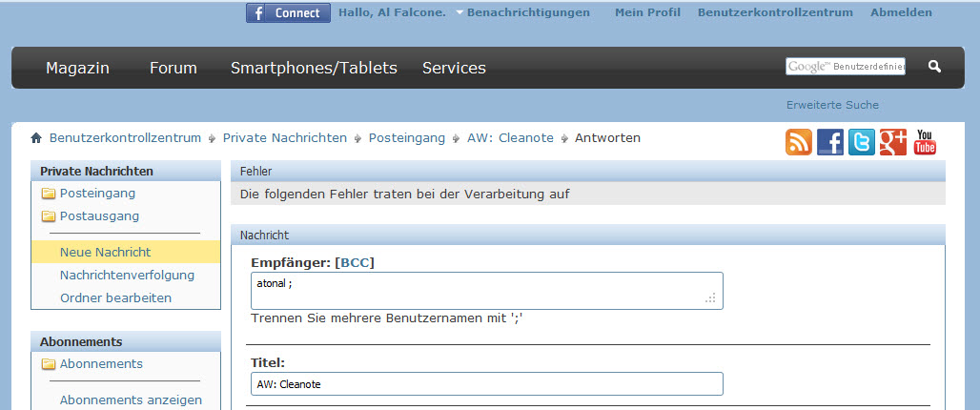Click the Erweiterte Suche link
Viewport: 980px width, 410px height.
coord(832,105)
